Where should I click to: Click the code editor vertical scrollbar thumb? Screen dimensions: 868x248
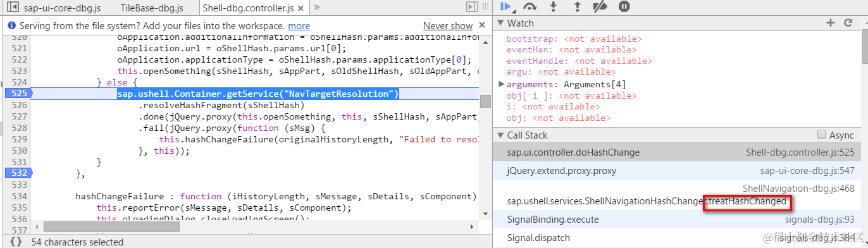click(485, 101)
